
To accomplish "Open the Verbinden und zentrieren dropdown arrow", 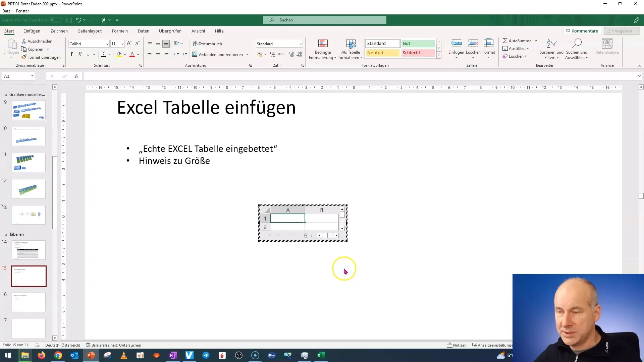I will click(247, 54).
